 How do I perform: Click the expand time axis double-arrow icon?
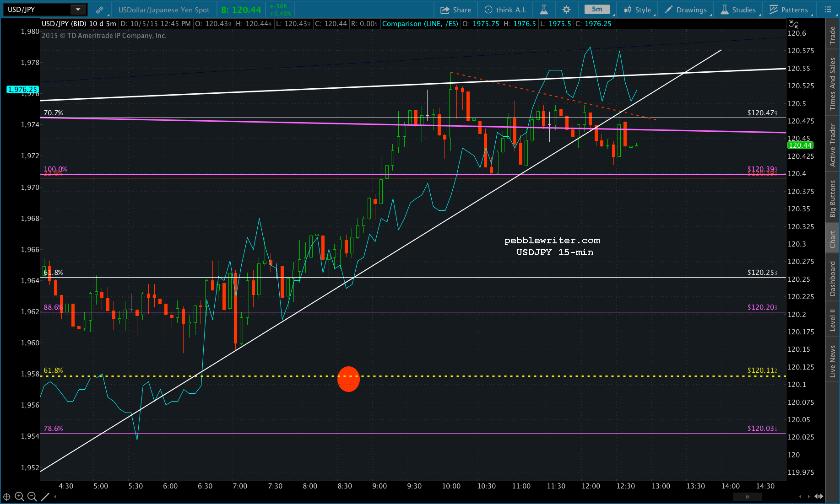pyautogui.click(x=818, y=497)
